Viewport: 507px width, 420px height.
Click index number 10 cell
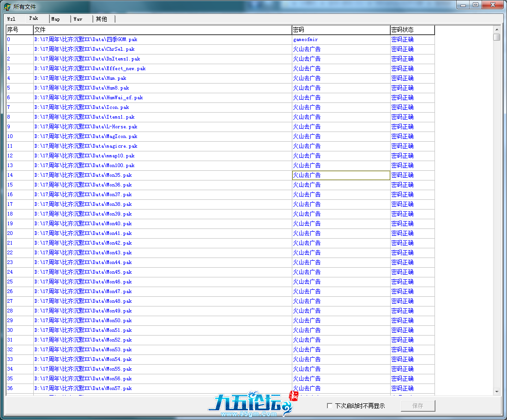(x=20, y=136)
